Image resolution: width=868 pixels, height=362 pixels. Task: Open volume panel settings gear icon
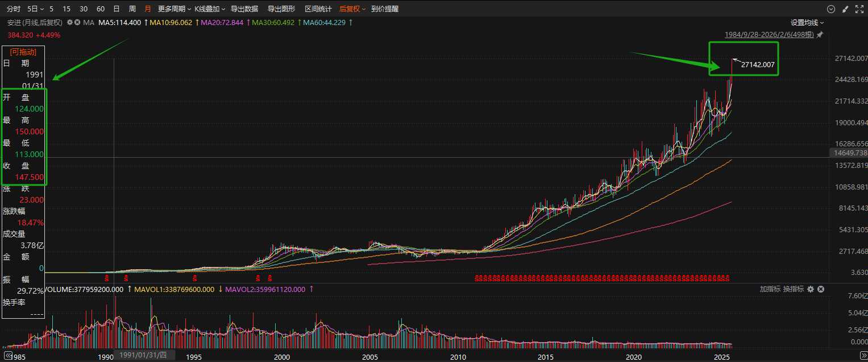[811, 289]
